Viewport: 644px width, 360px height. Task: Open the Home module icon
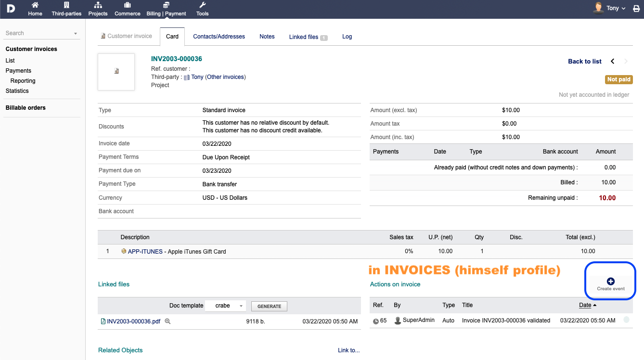tap(35, 5)
